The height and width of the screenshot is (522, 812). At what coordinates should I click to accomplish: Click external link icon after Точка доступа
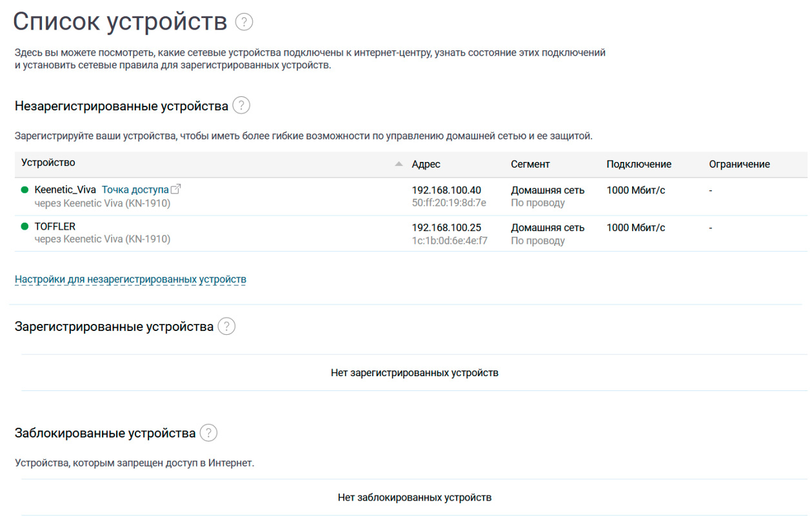coord(175,189)
